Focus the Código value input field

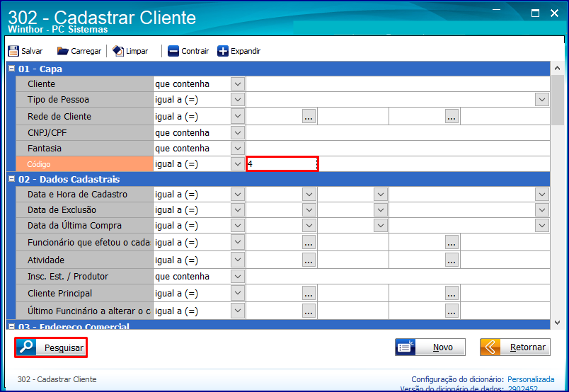282,164
